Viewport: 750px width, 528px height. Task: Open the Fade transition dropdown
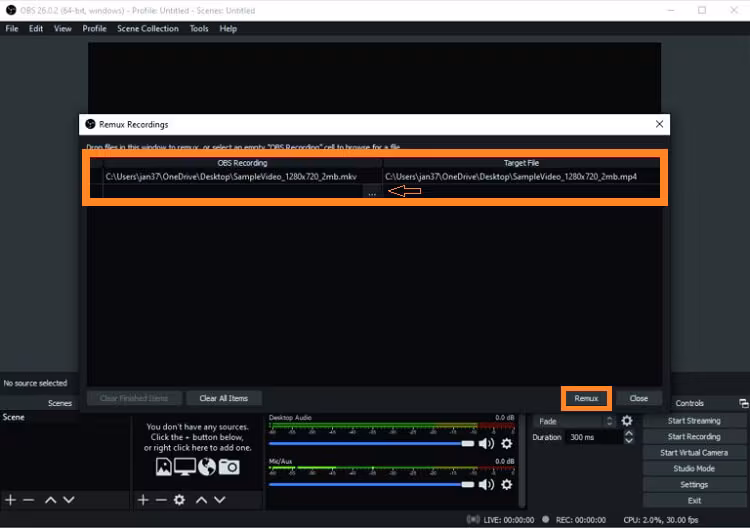click(574, 421)
